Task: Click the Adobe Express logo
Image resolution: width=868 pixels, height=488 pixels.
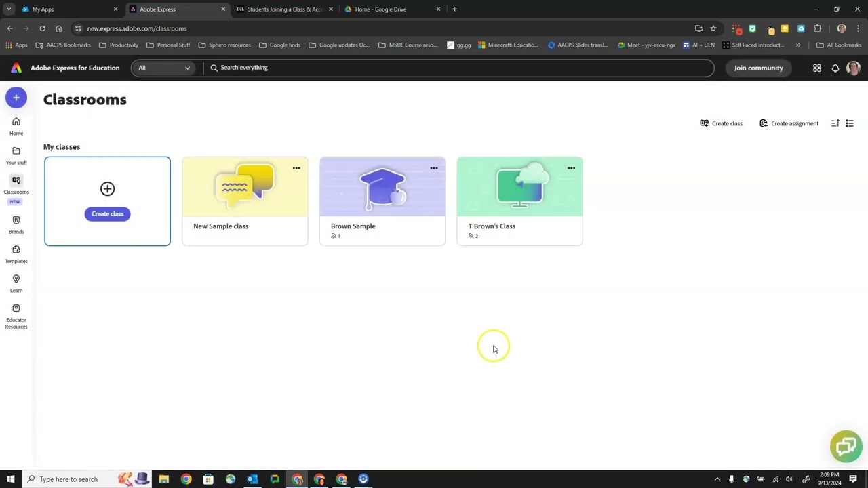Action: (x=16, y=68)
